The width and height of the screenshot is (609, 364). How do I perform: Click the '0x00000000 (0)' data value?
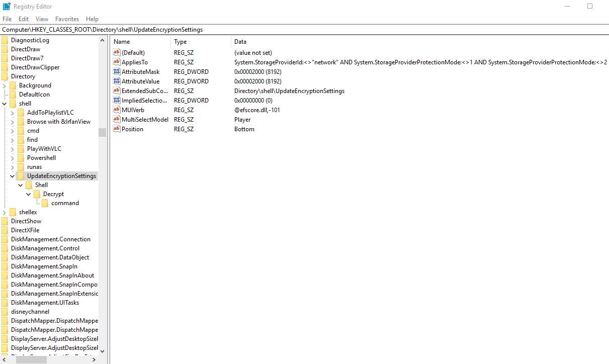[253, 100]
